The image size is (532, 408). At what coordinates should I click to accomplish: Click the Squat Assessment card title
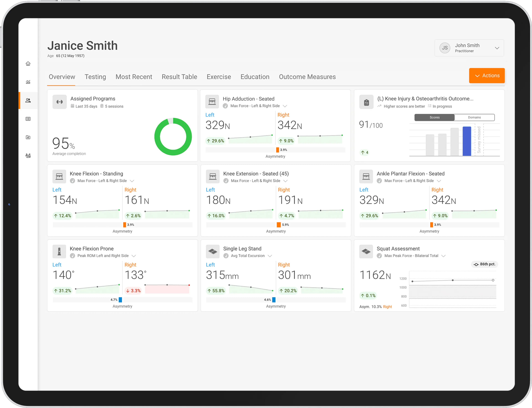point(398,249)
